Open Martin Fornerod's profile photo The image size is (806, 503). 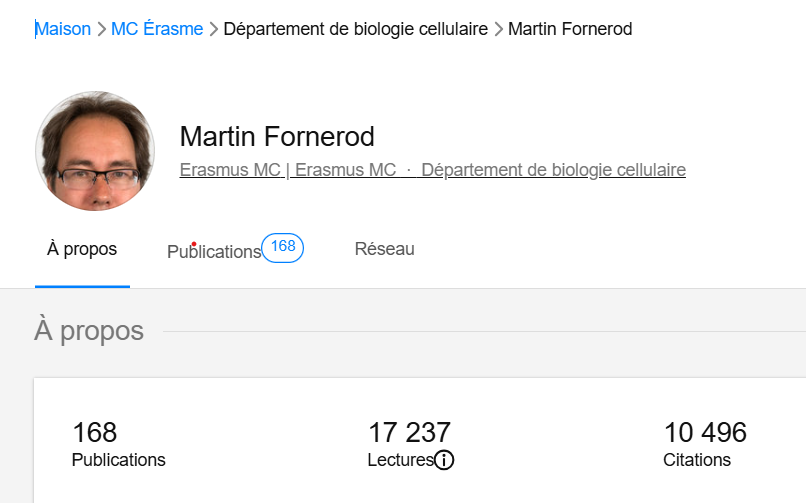tap(95, 151)
